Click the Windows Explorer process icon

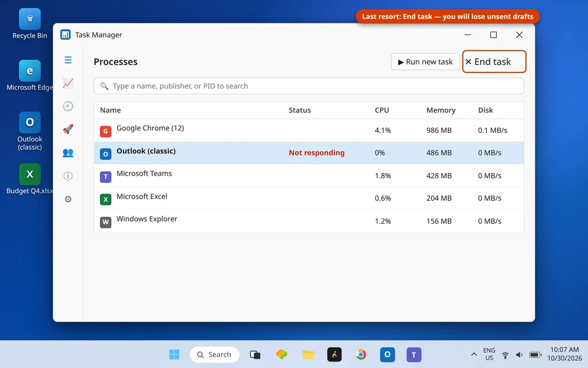pyautogui.click(x=106, y=222)
